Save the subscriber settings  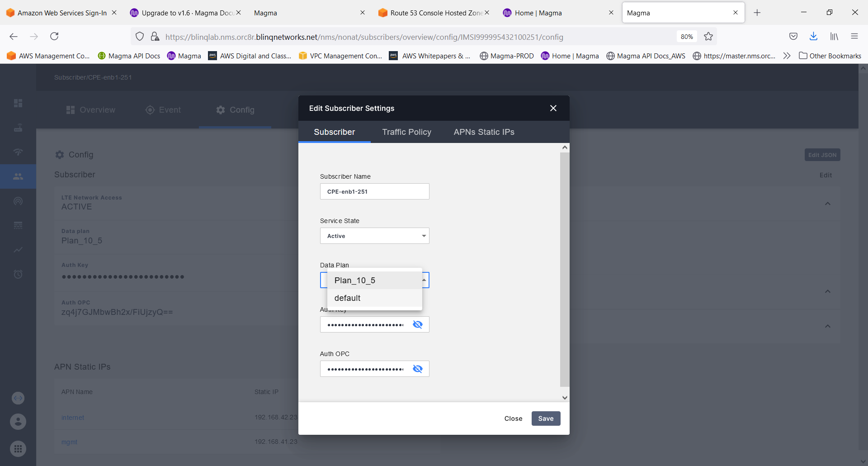[x=546, y=418]
